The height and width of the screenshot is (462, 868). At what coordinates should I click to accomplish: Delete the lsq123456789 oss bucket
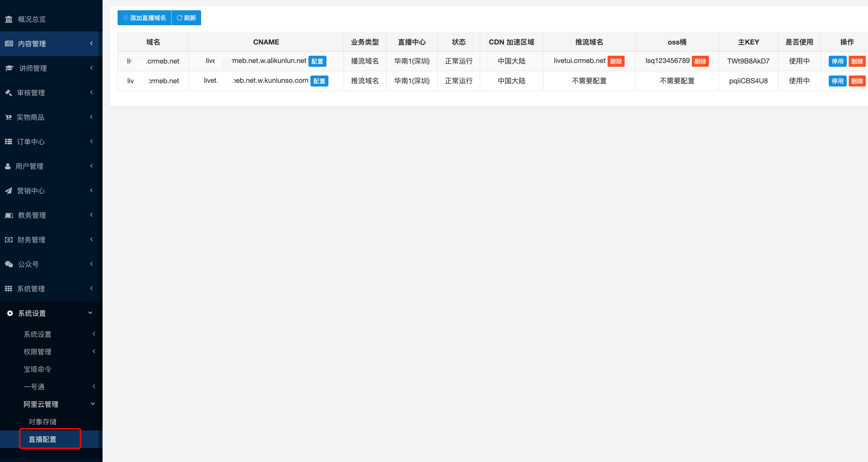coord(700,61)
